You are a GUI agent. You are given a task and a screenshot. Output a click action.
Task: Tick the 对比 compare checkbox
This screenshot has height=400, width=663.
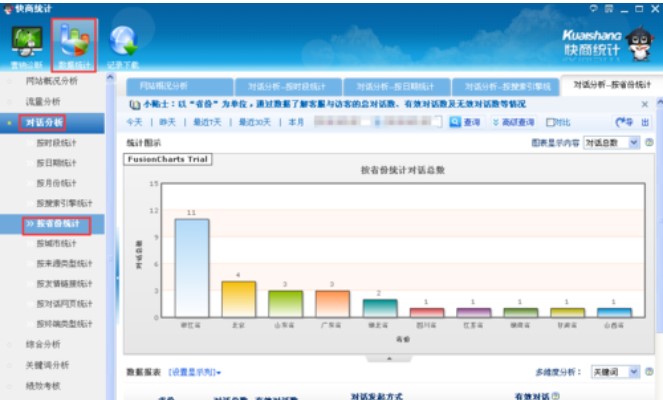550,122
